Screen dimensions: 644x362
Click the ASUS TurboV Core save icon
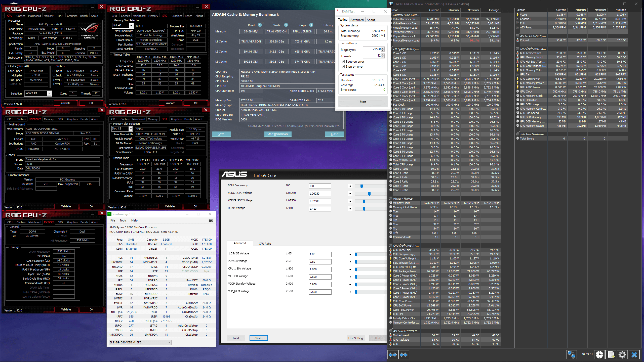click(258, 338)
